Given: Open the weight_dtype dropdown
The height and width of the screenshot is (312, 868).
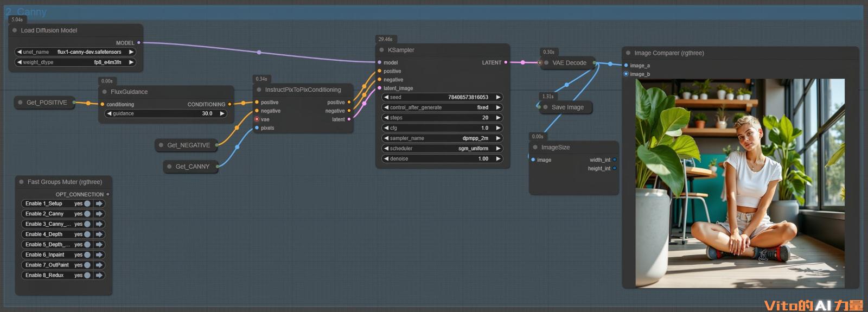Looking at the screenshot, I should (75, 62).
